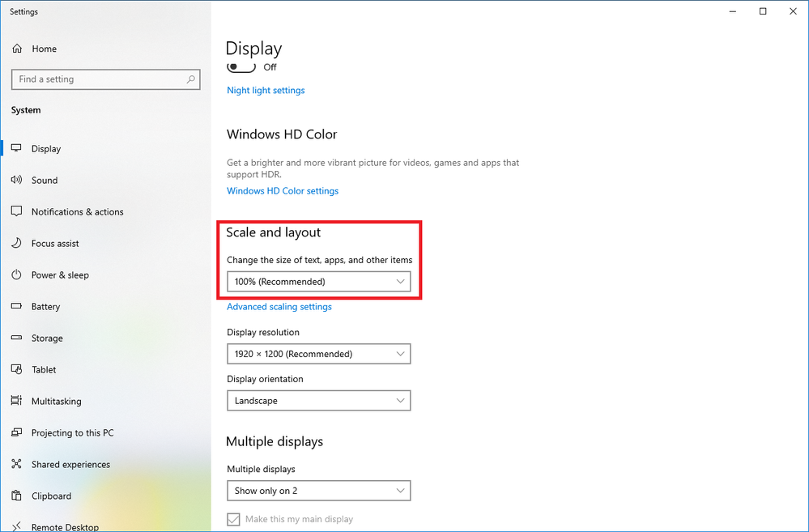
Task: Click the Find a setting search box
Action: click(106, 79)
